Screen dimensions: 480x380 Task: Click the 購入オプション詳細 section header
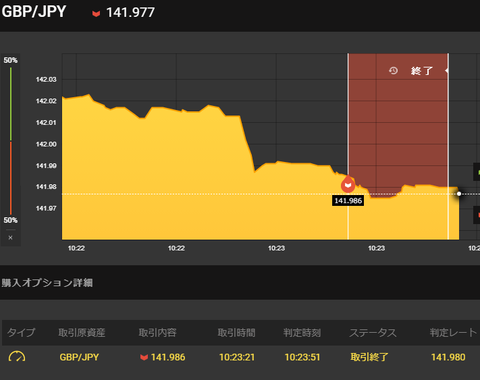click(x=47, y=283)
